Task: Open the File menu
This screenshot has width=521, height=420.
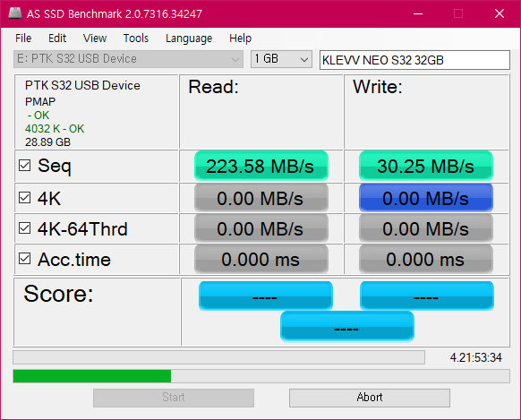Action: tap(23, 39)
